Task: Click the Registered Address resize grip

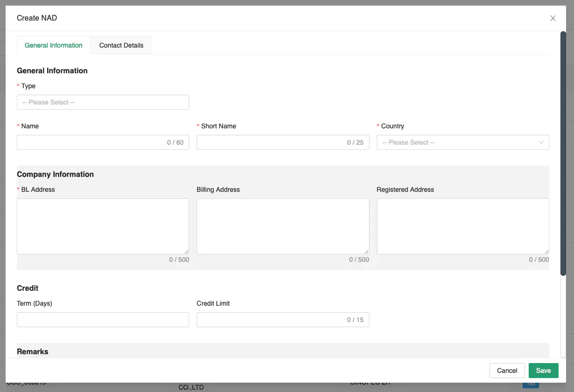Action: pos(546,252)
